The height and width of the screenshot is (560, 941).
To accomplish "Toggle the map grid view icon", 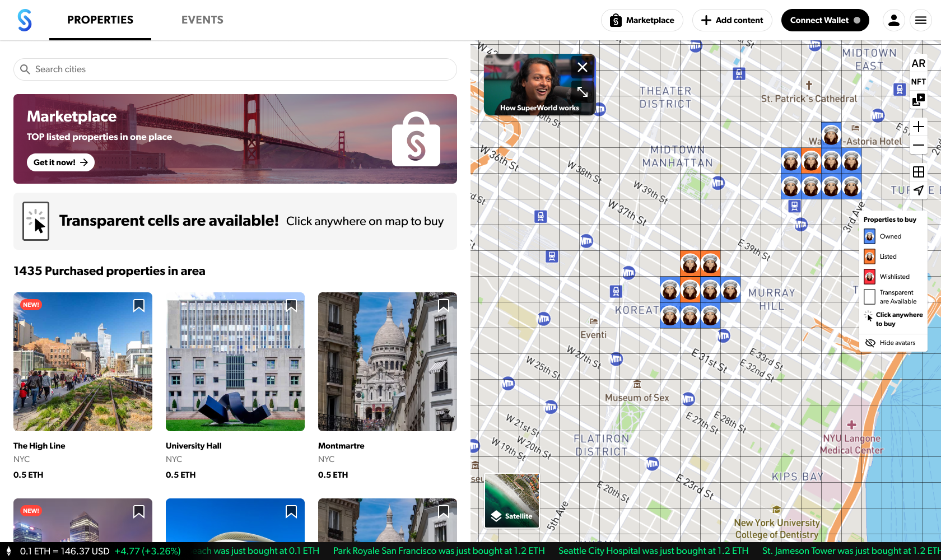I will pos(919,172).
